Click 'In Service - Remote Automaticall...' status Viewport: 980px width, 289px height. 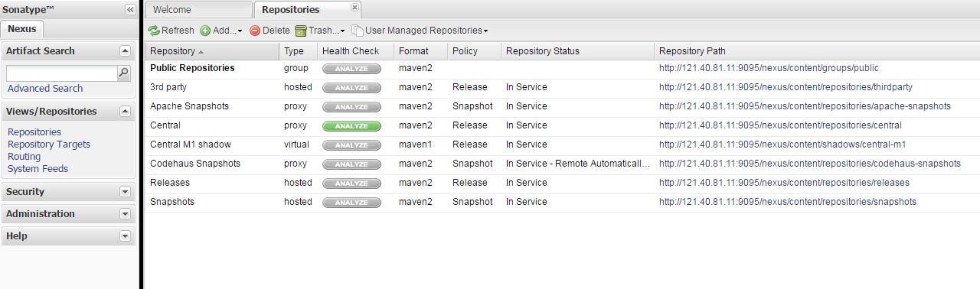click(578, 164)
